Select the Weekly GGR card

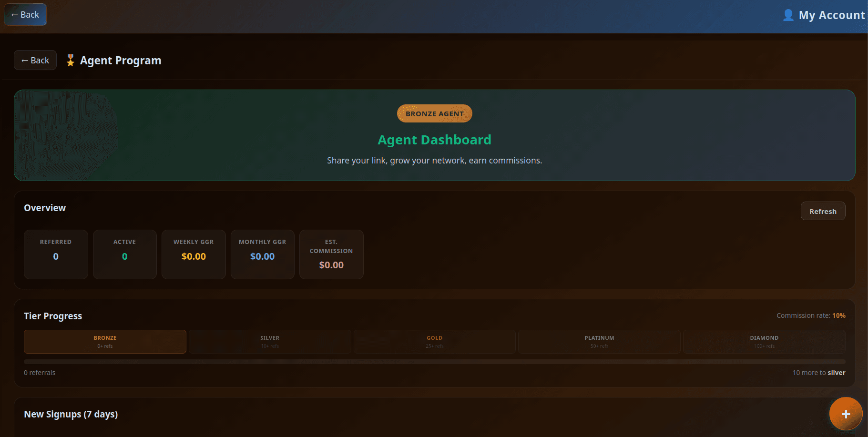click(194, 254)
